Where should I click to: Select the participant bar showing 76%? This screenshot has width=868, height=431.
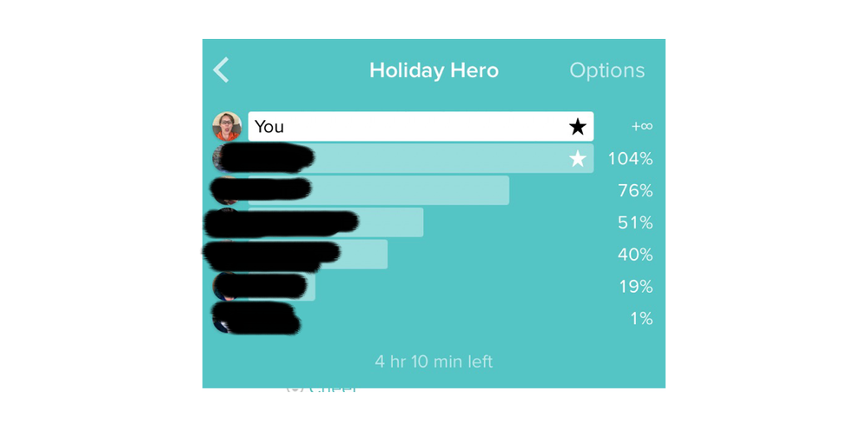379,190
